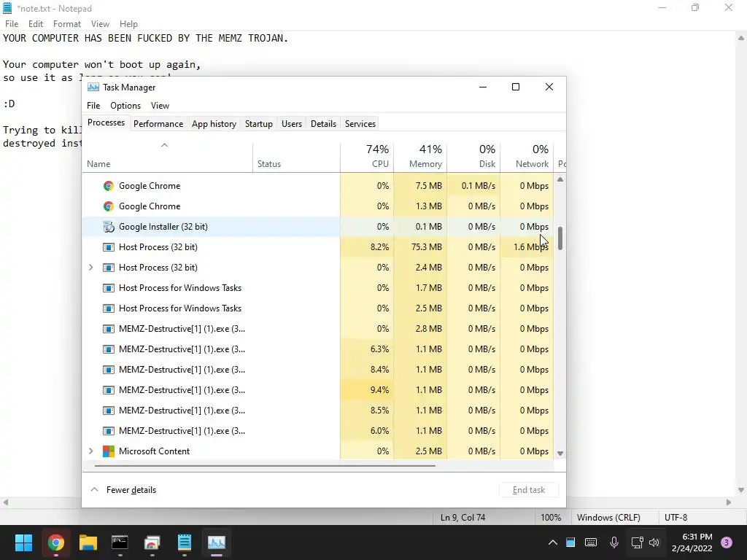Click the icon of the Host Process for Windows Tasks row using 1.7 MB
Viewport: 747px width, 560px height.
[109, 288]
